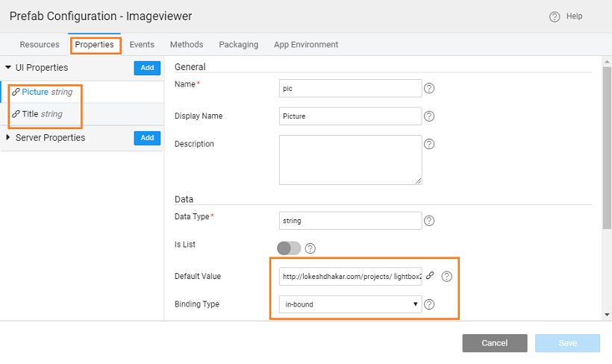
Task: Click help icon beside Data Type field
Action: click(x=429, y=221)
